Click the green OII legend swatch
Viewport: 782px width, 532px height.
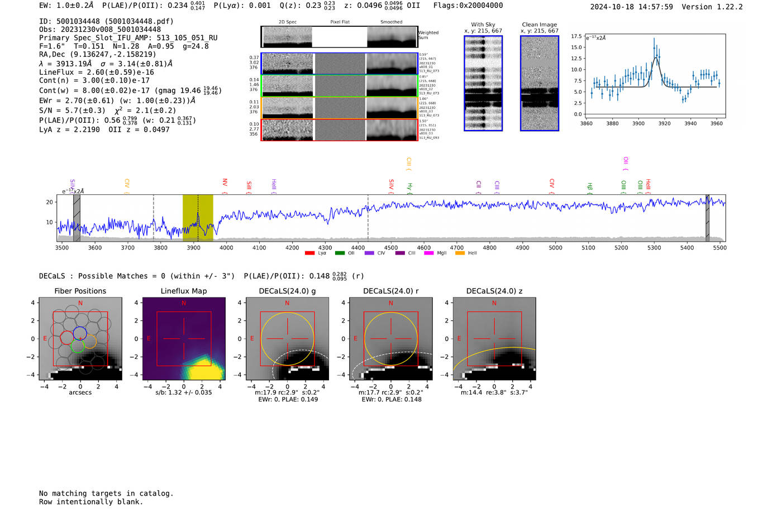(340, 253)
